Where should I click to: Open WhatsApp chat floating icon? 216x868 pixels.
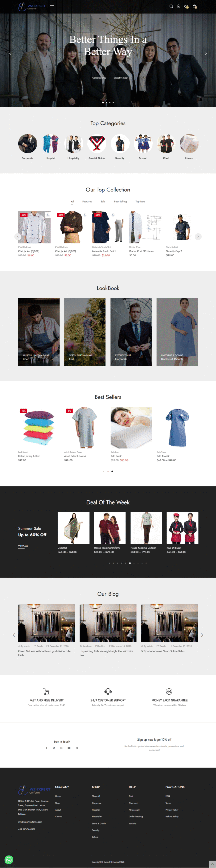(9, 860)
